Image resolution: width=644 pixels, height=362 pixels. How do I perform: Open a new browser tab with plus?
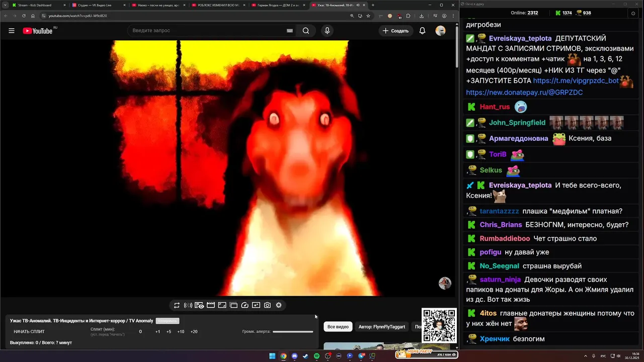pos(373,5)
